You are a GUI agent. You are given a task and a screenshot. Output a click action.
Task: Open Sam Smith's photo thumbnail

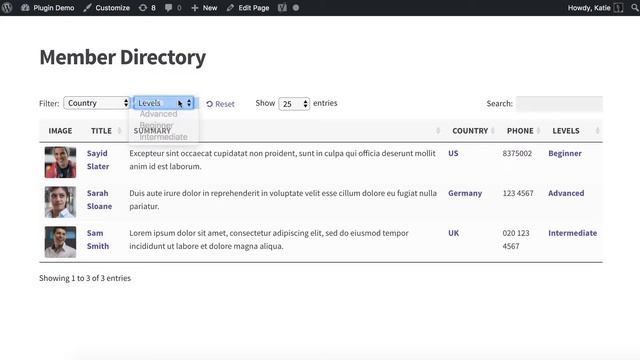(60, 242)
